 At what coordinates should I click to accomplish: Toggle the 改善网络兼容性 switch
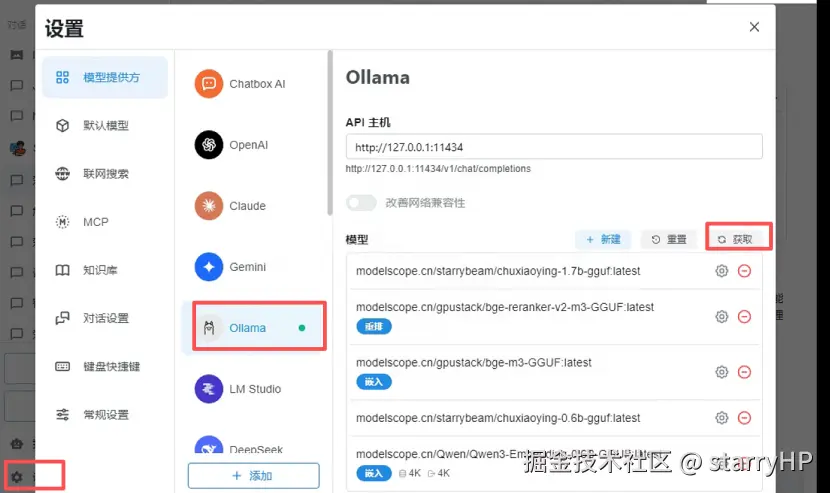tap(361, 203)
